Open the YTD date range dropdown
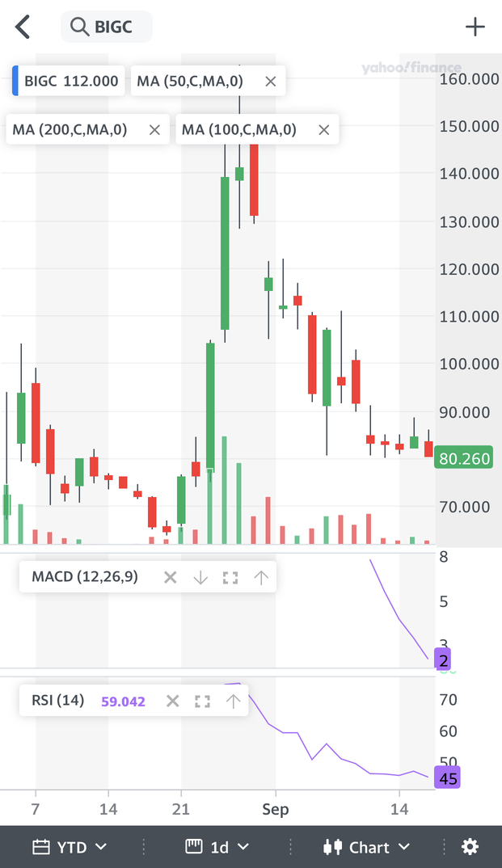Screen dimensions: 502x868 [x=70, y=846]
